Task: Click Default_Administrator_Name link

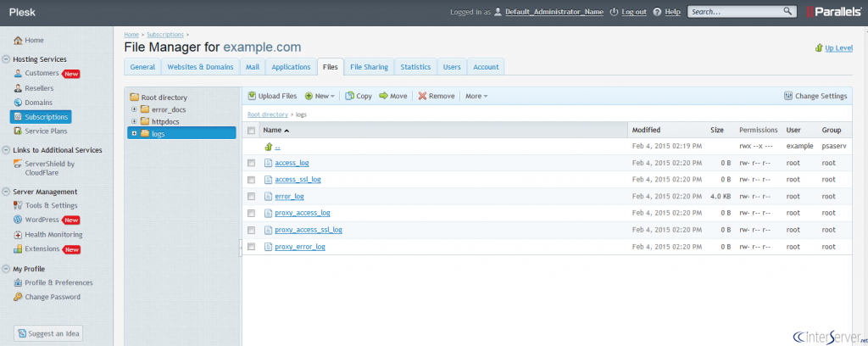Action: tap(554, 12)
